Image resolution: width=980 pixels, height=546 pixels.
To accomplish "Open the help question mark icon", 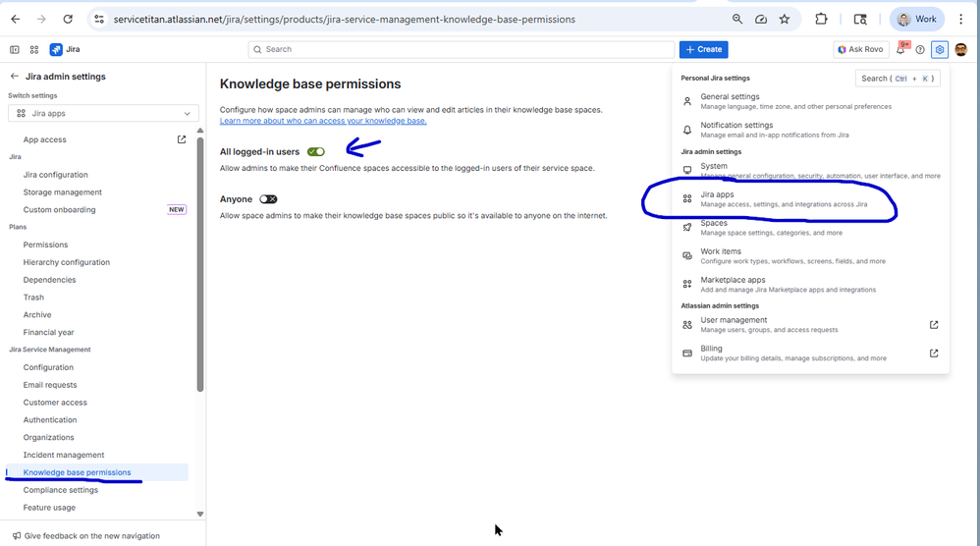I will [920, 49].
